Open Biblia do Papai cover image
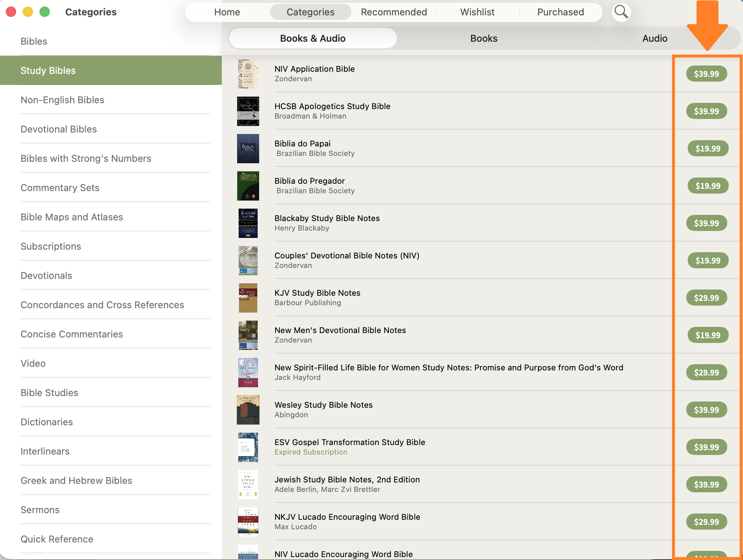The width and height of the screenshot is (743, 560). click(x=248, y=149)
